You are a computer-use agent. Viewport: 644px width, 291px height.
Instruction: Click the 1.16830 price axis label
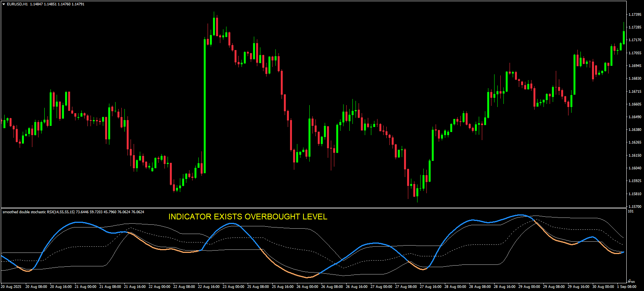[635, 79]
